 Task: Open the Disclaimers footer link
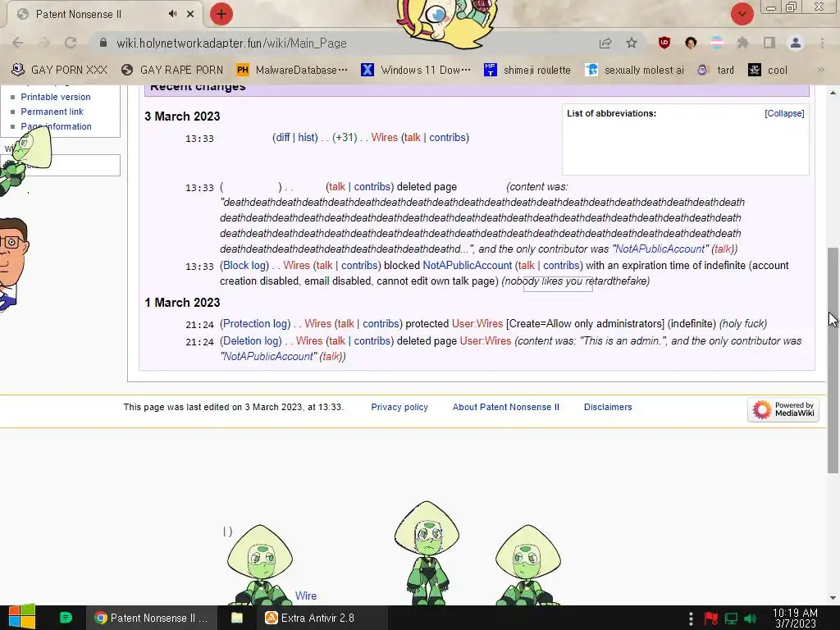point(608,407)
